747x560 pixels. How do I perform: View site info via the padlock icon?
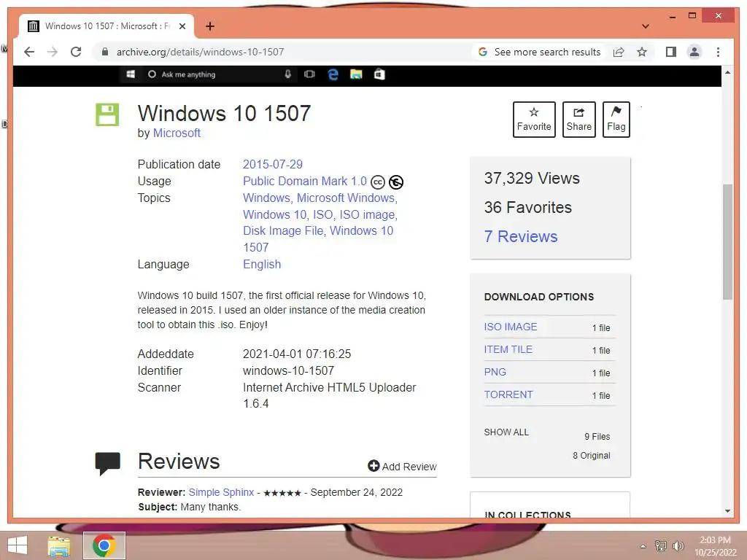tap(105, 52)
